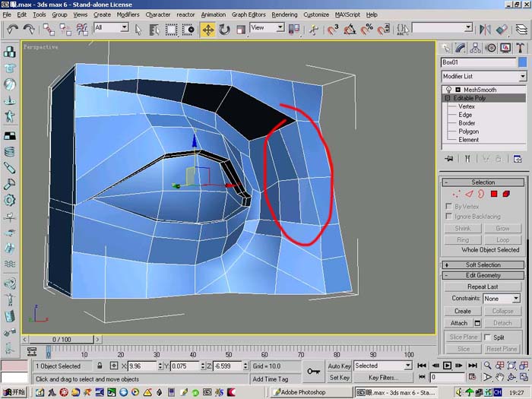The height and width of the screenshot is (399, 532).
Task: Open the Rendering menu
Action: pyautogui.click(x=284, y=14)
